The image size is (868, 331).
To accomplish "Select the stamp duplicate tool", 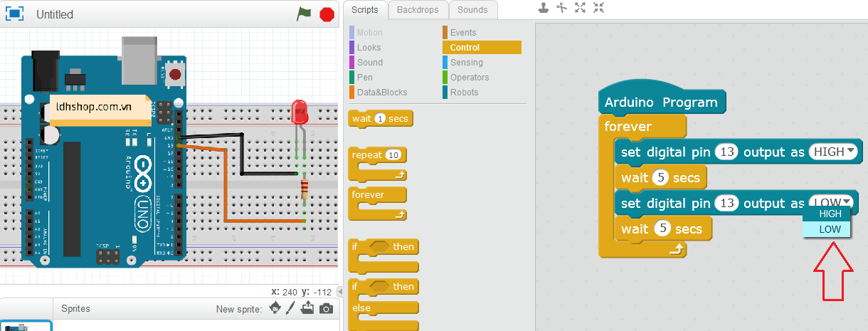I will click(x=544, y=8).
